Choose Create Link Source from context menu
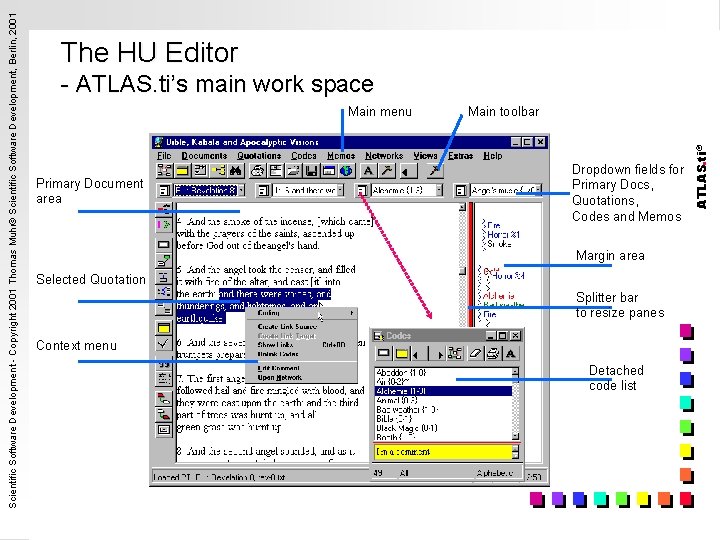Image resolution: width=720 pixels, height=540 pixels. tap(301, 326)
